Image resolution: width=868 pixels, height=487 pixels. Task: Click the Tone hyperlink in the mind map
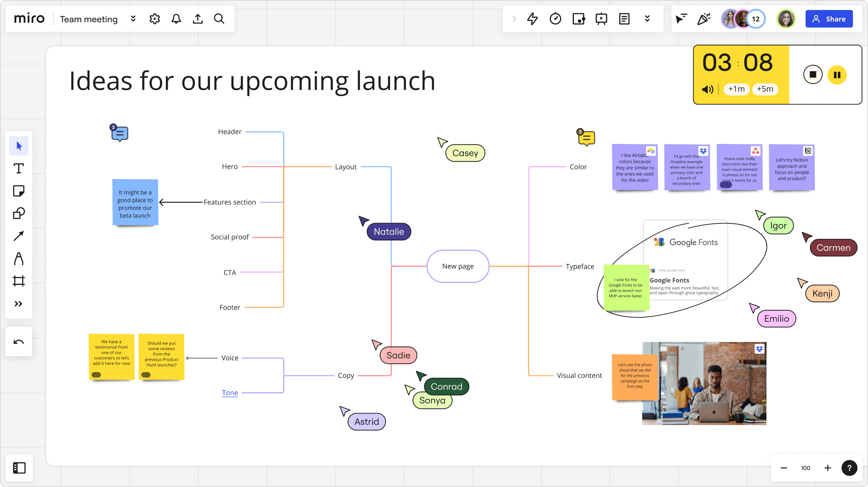[229, 392]
